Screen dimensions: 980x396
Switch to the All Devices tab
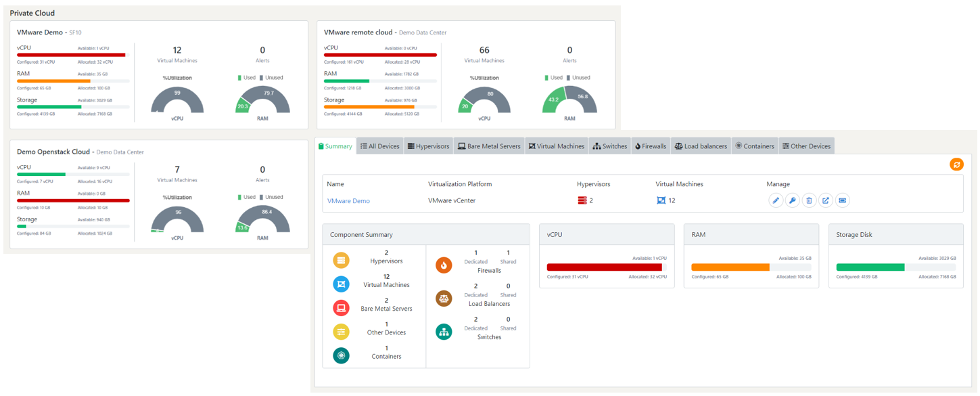[379, 146]
